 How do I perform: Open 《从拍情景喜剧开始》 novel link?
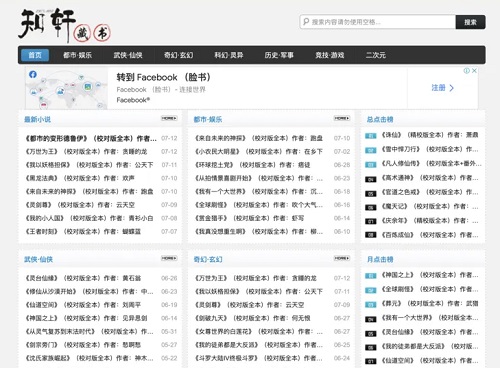click(259, 178)
